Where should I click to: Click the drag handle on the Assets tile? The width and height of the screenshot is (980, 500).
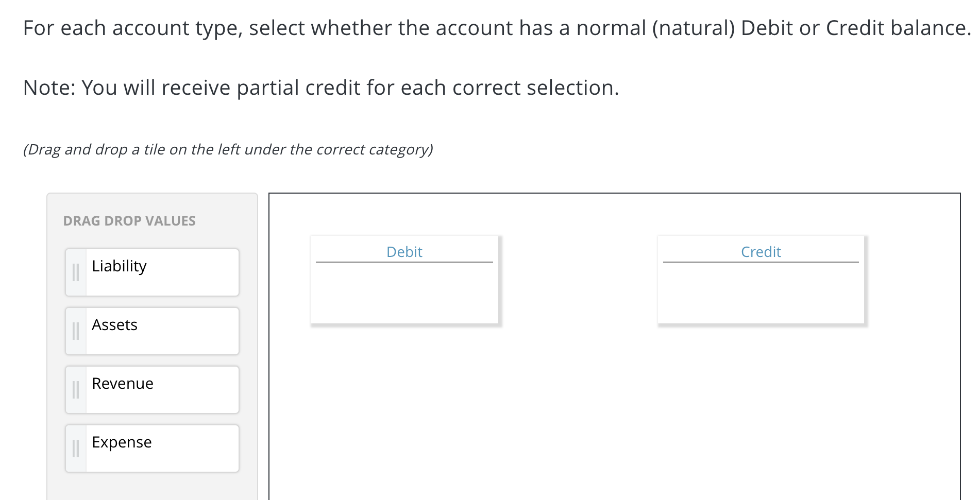75,331
